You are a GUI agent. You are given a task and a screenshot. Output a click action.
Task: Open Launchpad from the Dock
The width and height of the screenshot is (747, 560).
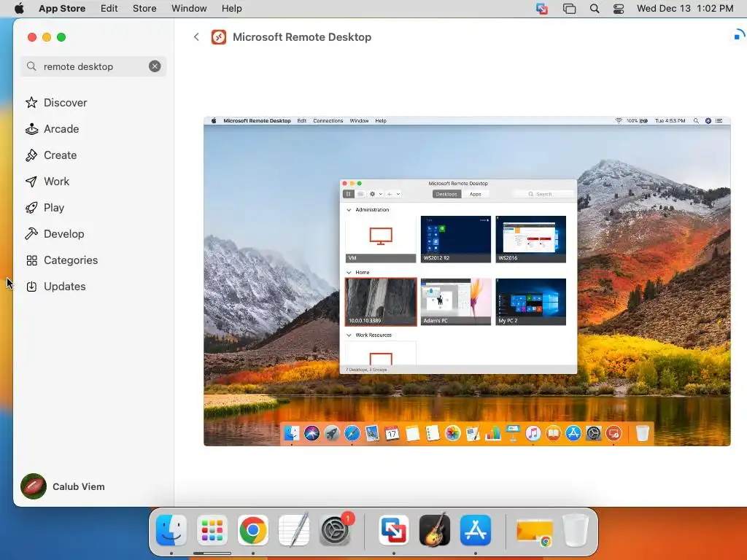pyautogui.click(x=212, y=530)
